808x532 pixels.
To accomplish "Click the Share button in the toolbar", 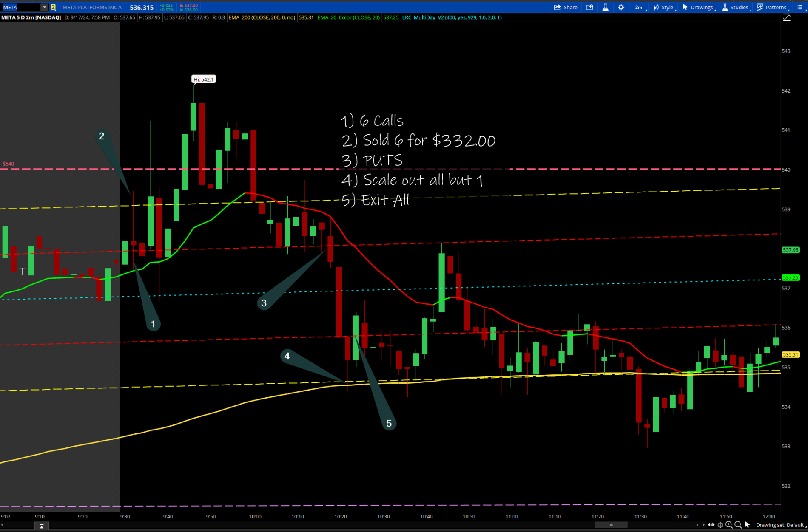I will pos(565,7).
